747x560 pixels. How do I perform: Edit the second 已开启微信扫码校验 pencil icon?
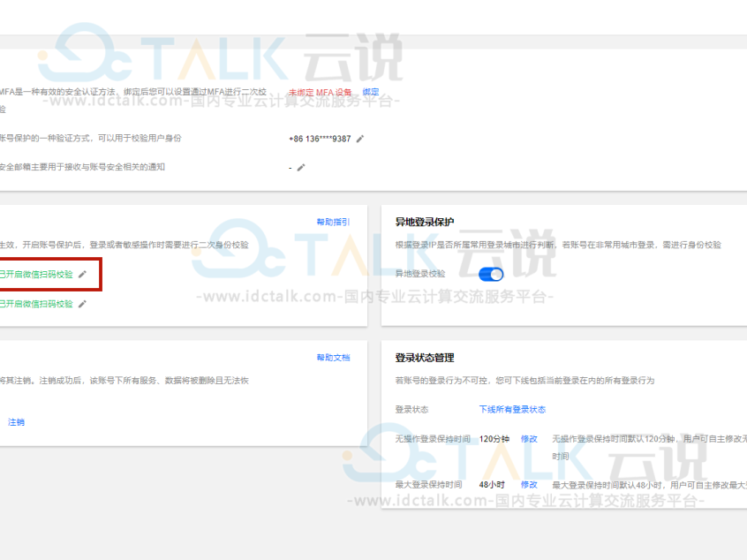pos(82,304)
